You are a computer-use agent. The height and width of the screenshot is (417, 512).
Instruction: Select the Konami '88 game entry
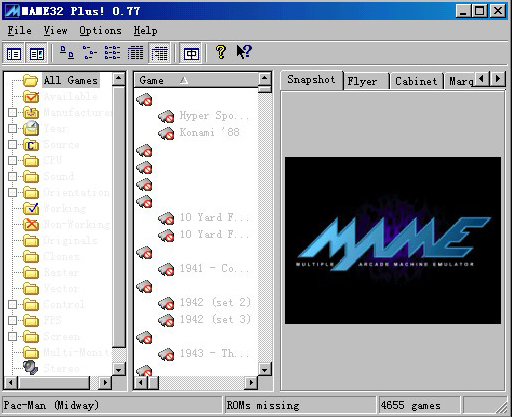tap(199, 133)
